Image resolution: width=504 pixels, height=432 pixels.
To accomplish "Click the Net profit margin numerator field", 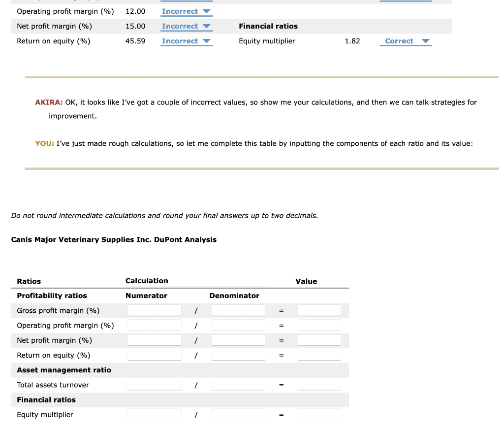I will coord(155,340).
